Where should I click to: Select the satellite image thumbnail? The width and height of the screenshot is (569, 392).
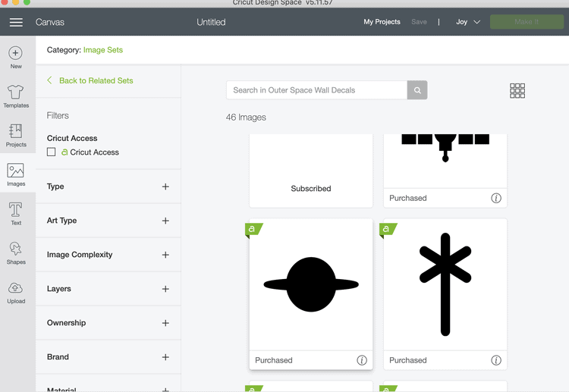point(445,148)
